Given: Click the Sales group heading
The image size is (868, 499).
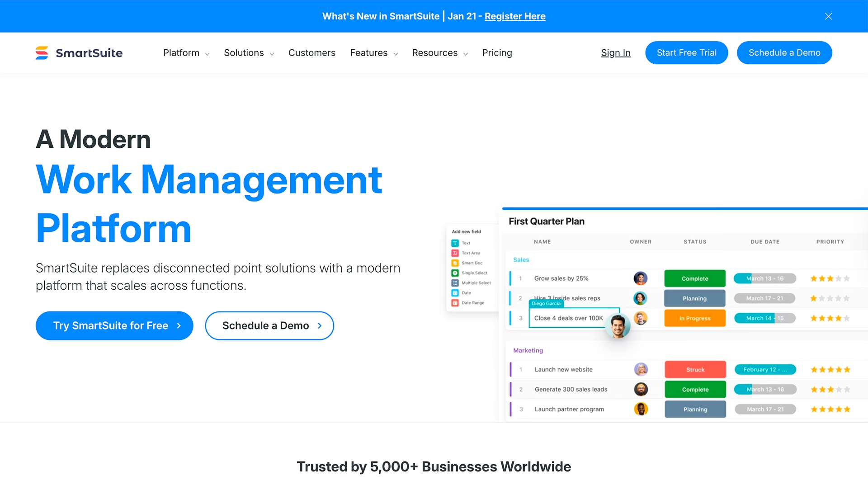Looking at the screenshot, I should click(521, 260).
